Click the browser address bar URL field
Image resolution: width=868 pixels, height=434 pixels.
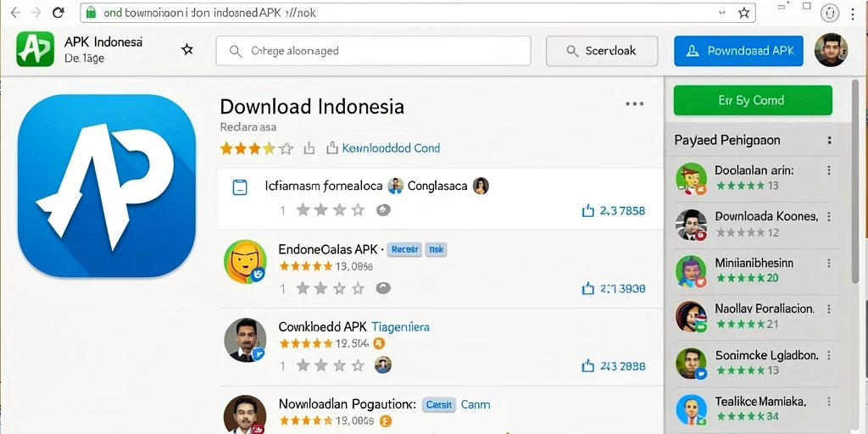coord(418,12)
